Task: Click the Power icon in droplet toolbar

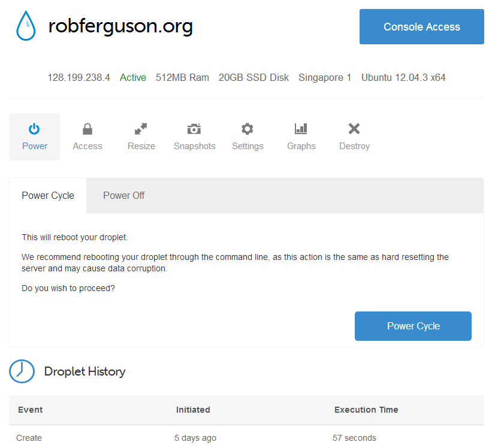Action: coord(34,137)
